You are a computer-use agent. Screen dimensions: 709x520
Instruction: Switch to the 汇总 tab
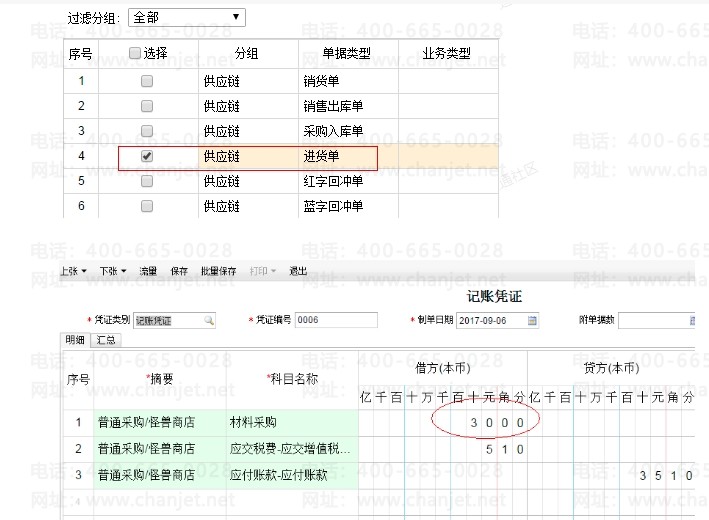[x=106, y=340]
